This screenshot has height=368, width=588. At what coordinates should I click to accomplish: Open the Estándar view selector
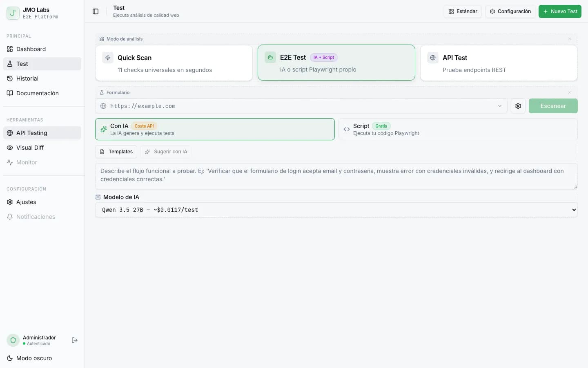(463, 11)
